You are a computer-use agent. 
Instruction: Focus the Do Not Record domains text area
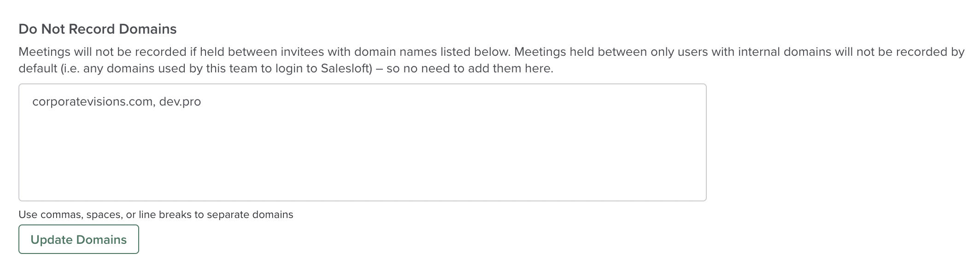(362, 142)
